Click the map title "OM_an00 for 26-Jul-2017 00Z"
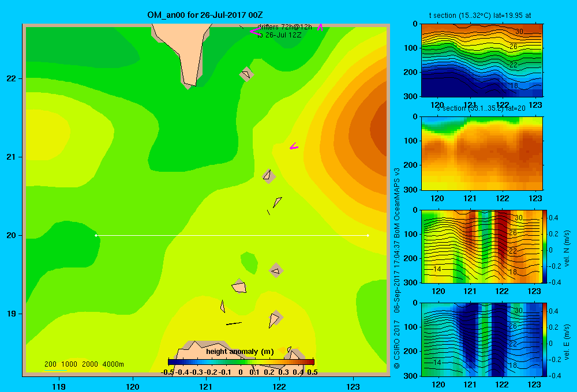The height and width of the screenshot is (392, 577). point(205,15)
